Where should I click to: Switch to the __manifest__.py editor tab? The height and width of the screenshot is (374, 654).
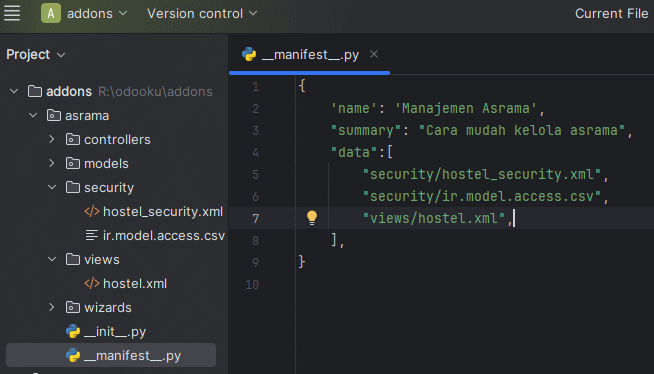[310, 55]
